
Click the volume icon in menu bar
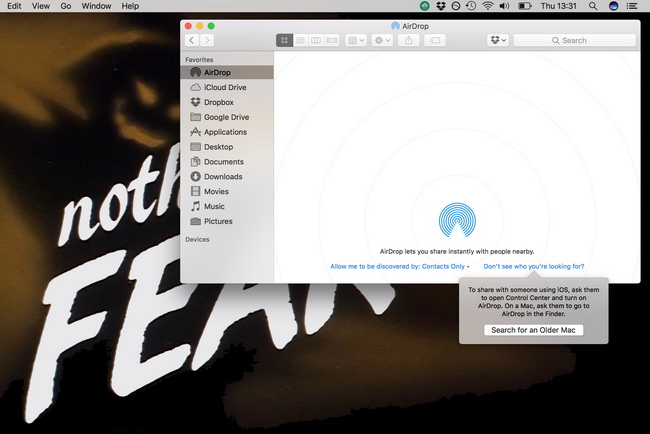click(x=504, y=6)
